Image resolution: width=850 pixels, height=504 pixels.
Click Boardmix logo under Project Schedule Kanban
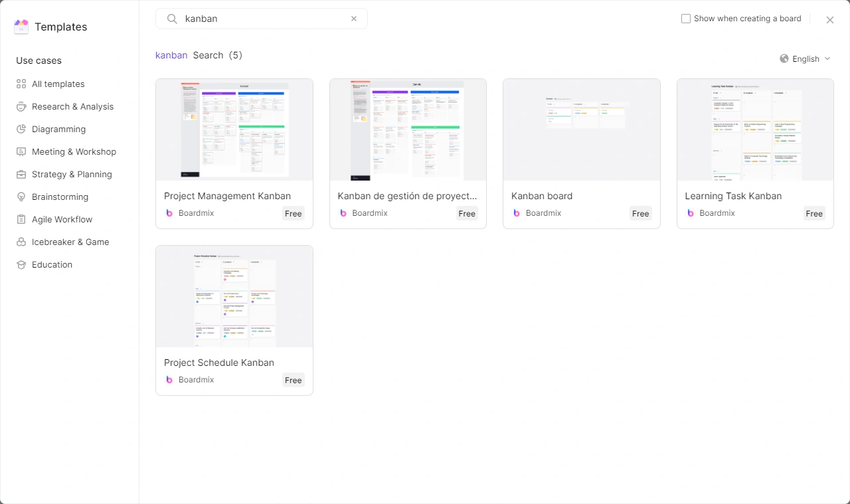[x=169, y=380]
